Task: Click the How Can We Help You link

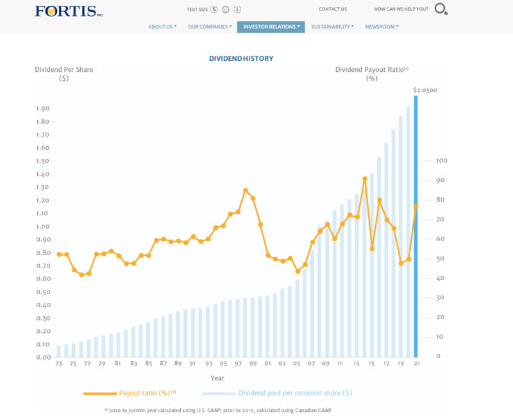Action: click(x=401, y=9)
